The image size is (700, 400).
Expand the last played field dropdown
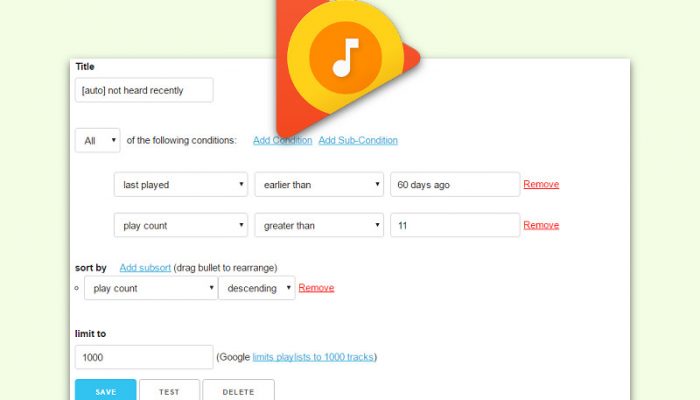coord(181,184)
